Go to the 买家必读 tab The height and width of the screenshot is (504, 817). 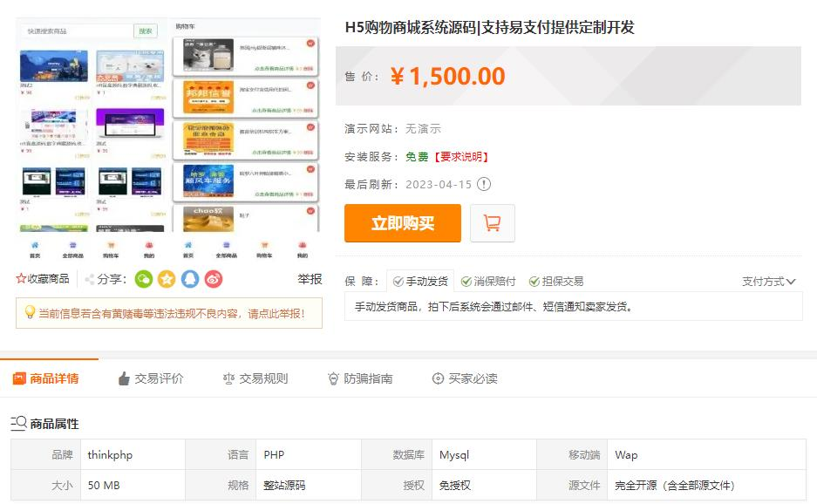tap(464, 378)
